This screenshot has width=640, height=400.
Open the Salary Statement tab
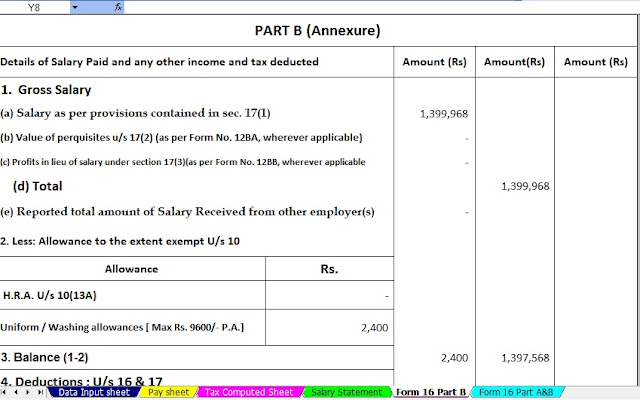click(x=347, y=392)
